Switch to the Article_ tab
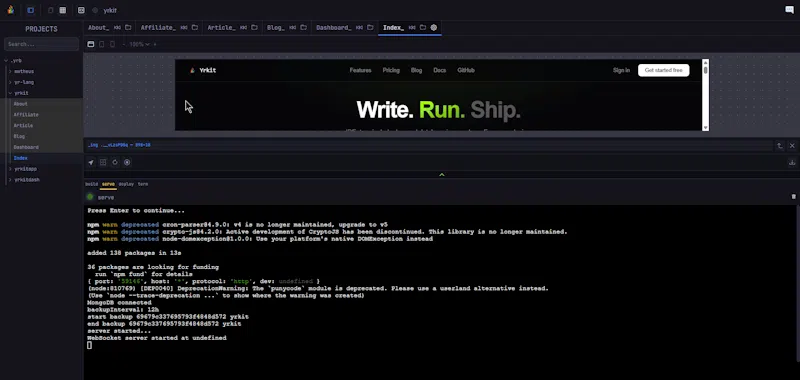The width and height of the screenshot is (800, 380). (221, 28)
